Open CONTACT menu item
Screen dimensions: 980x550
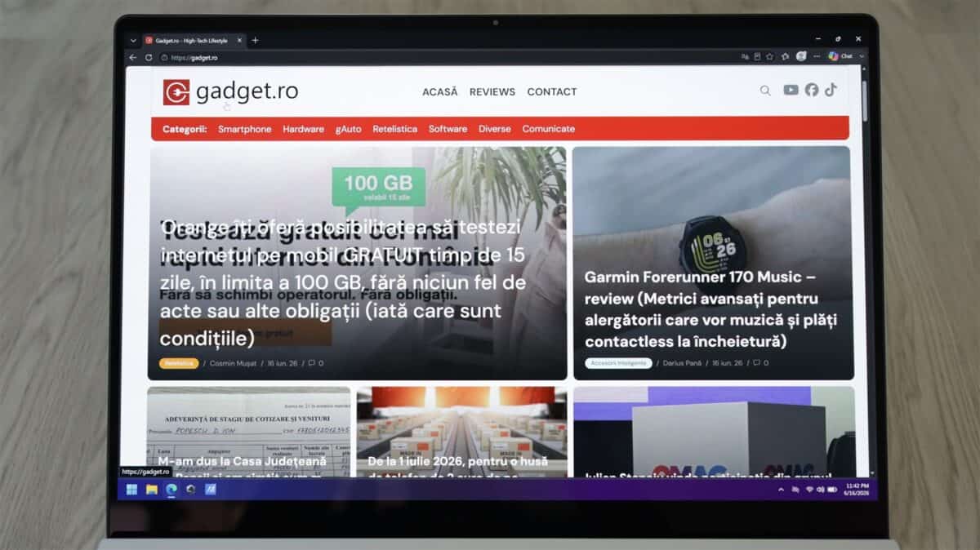552,92
